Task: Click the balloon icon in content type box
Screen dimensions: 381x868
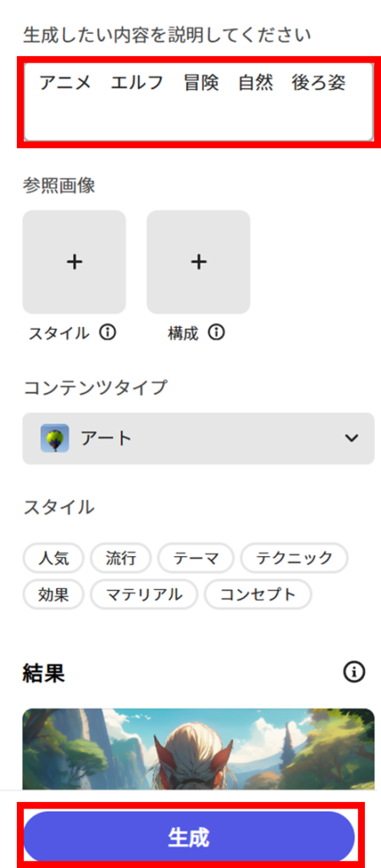Action: [x=55, y=438]
